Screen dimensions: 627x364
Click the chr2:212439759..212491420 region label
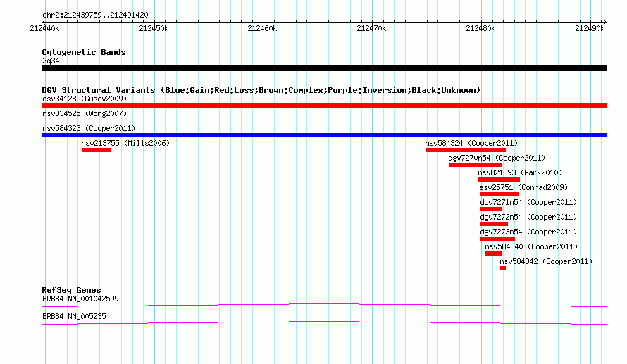pos(95,15)
